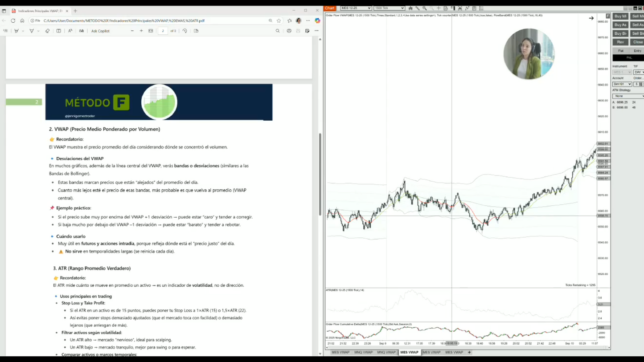Click the webcam video thumbnail

[529, 54]
